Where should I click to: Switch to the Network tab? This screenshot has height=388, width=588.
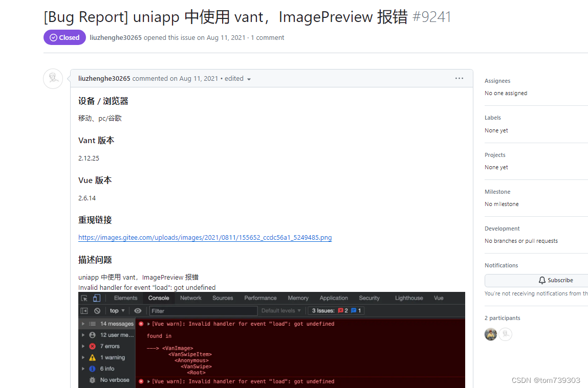tap(190, 297)
